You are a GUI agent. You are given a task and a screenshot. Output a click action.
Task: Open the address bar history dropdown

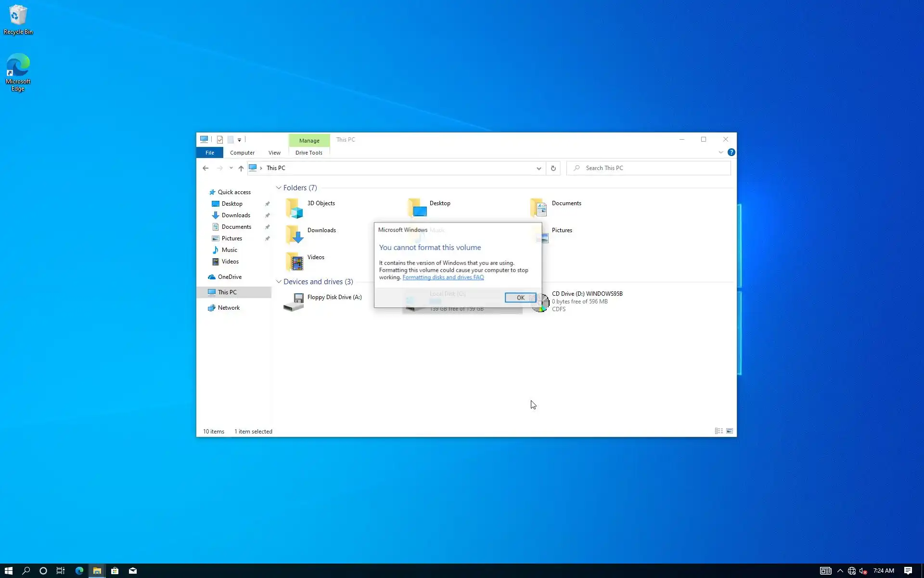(539, 168)
